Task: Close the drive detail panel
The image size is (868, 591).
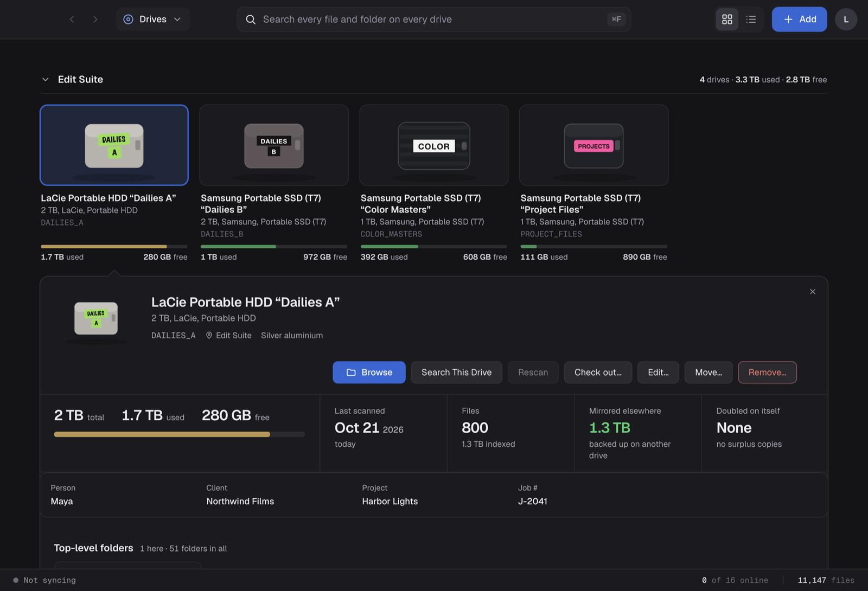Action: point(813,292)
